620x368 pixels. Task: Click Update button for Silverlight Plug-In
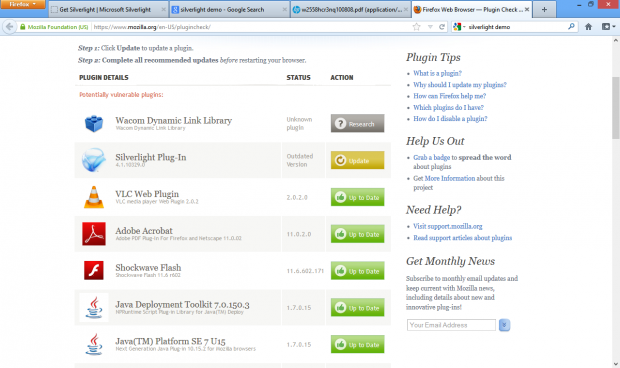(357, 160)
